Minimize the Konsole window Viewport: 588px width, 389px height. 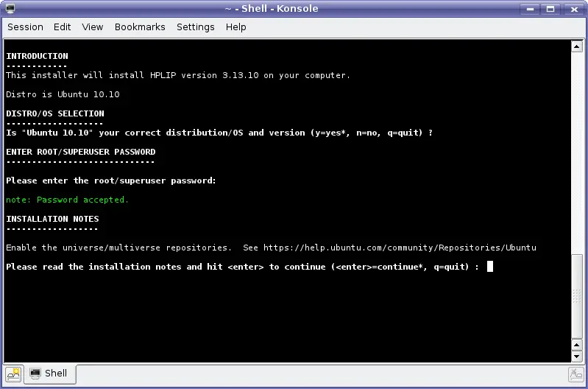[x=531, y=9]
